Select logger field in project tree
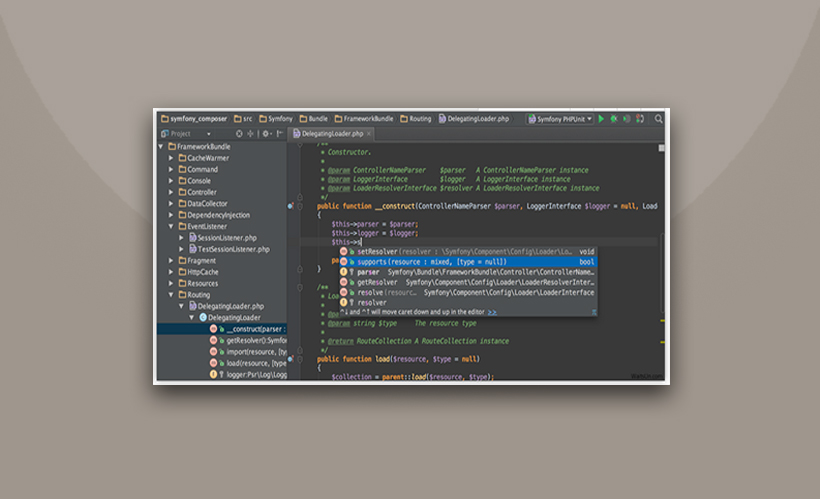 pos(248,375)
